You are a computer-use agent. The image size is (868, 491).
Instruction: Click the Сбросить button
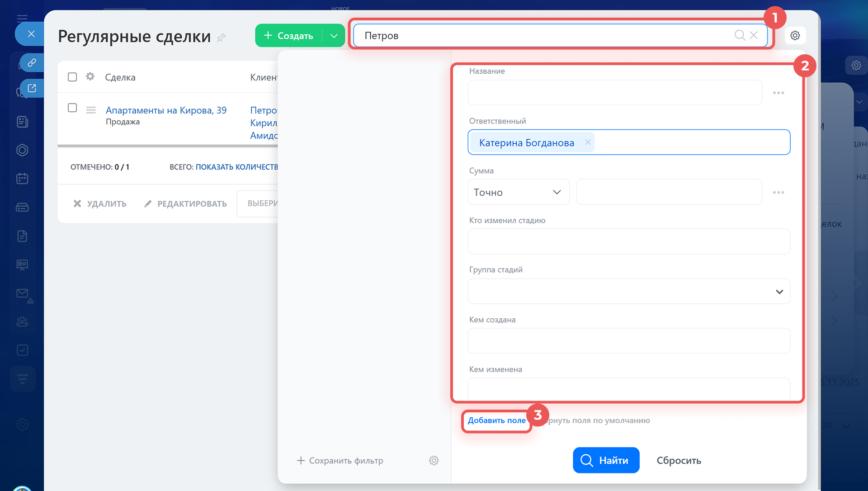tap(679, 460)
